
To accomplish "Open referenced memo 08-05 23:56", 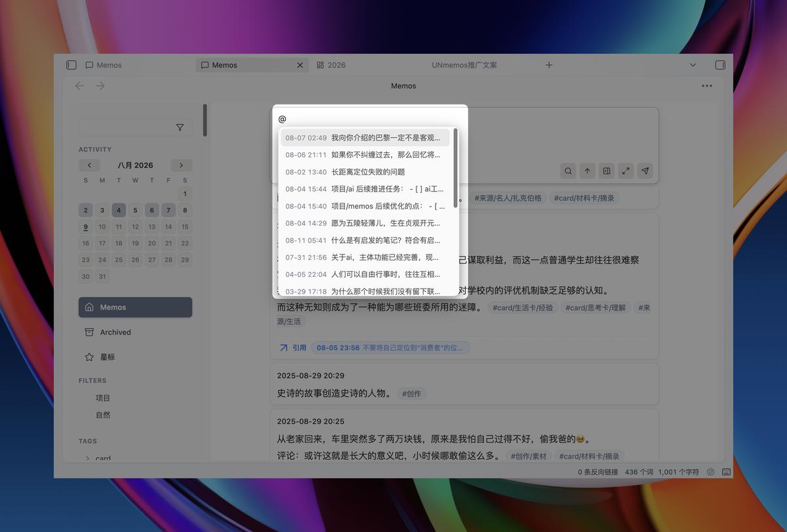I will (390, 348).
